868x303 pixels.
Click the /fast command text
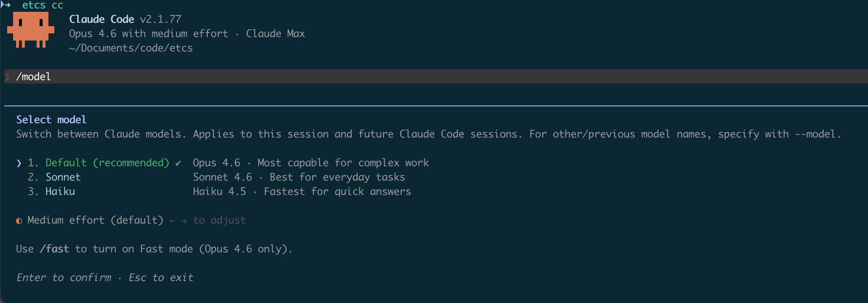coord(54,249)
